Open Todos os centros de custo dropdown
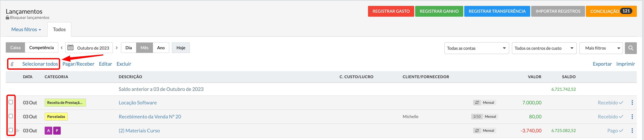644x140 pixels. [544, 48]
